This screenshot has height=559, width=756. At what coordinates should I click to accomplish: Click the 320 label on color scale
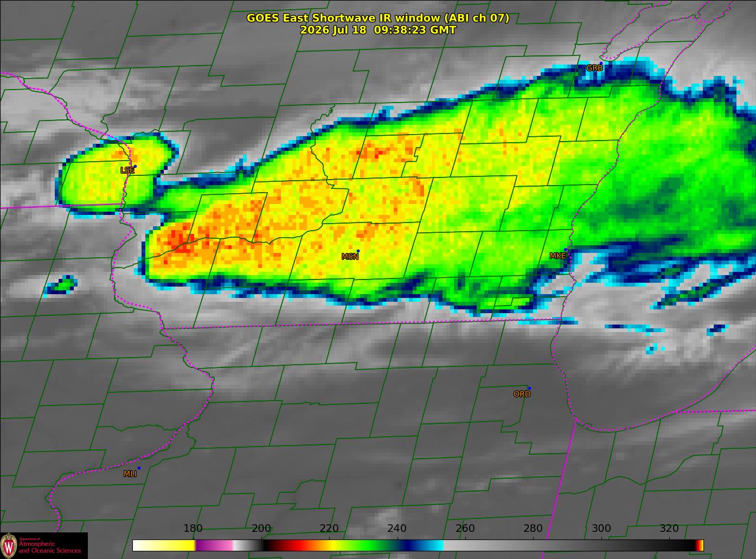(x=669, y=529)
